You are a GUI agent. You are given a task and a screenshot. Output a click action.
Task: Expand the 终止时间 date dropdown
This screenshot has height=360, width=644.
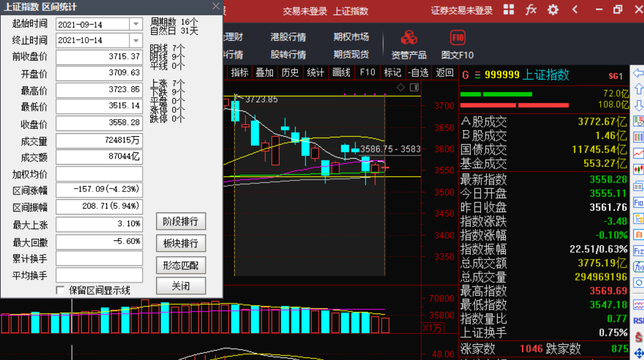coord(136,40)
